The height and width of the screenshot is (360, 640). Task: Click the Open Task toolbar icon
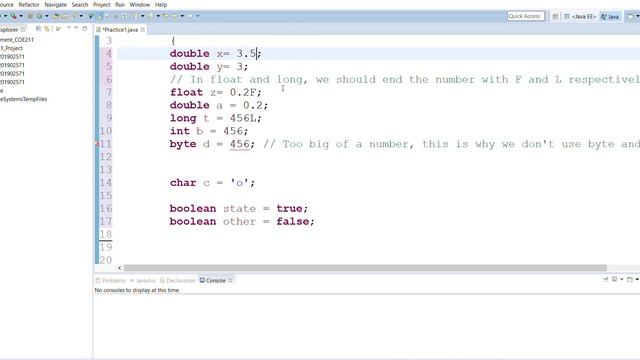coord(65,16)
